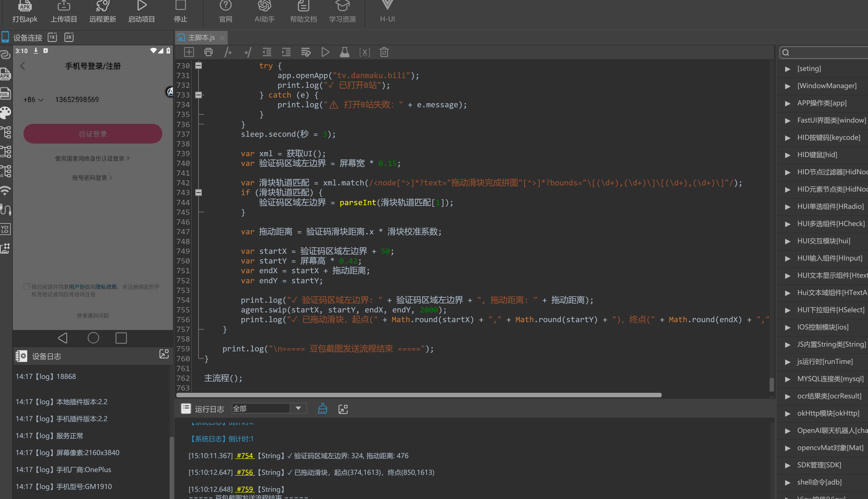Select the 主脚本.js tab
The height and width of the screenshot is (499, 868).
point(201,37)
